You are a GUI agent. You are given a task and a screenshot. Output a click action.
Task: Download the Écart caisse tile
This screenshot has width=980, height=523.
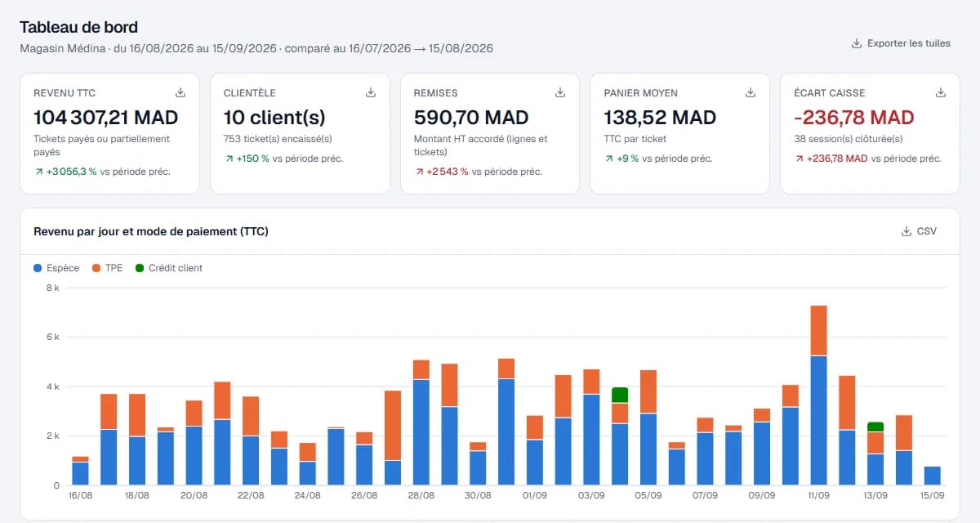pyautogui.click(x=941, y=92)
